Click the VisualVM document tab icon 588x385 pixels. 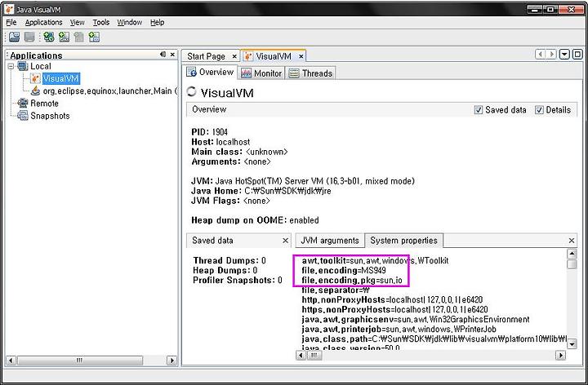(248, 56)
